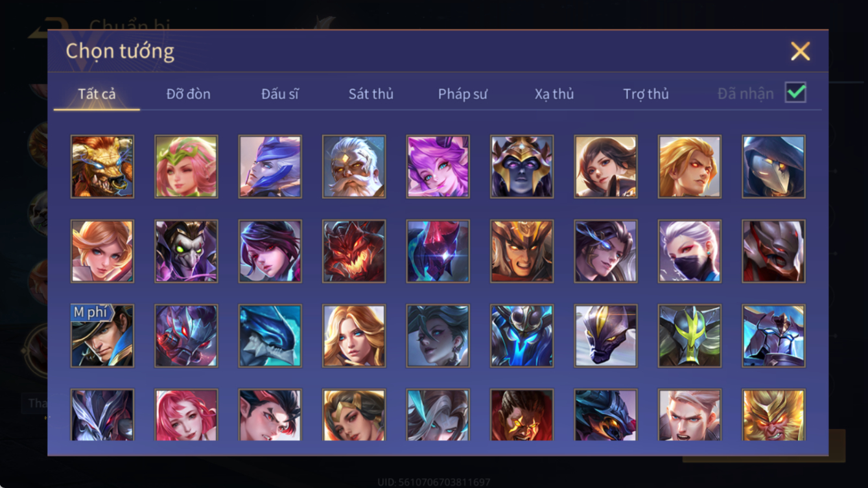Filter heroes by 'Pháp sư'
This screenshot has height=488, width=868.
pos(463,94)
